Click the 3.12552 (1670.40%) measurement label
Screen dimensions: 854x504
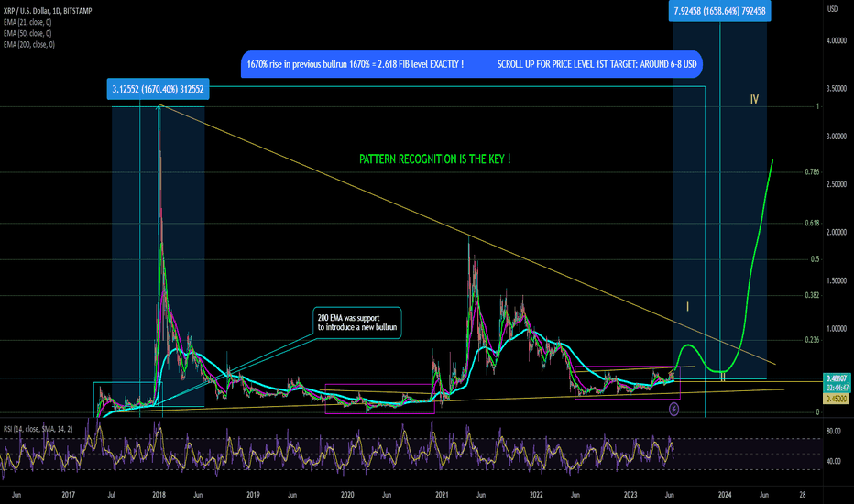[158, 90]
